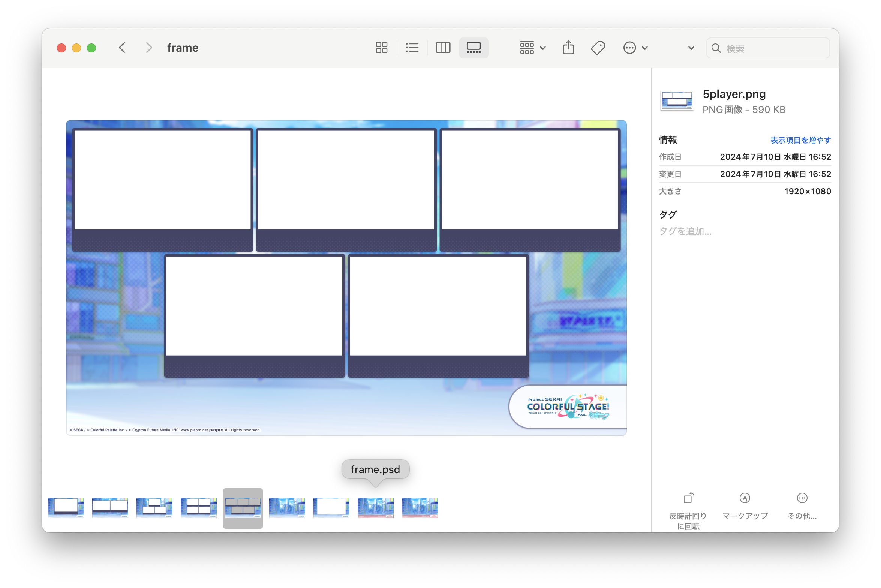
Task: Open the ellipsis action menu
Action: [x=635, y=48]
